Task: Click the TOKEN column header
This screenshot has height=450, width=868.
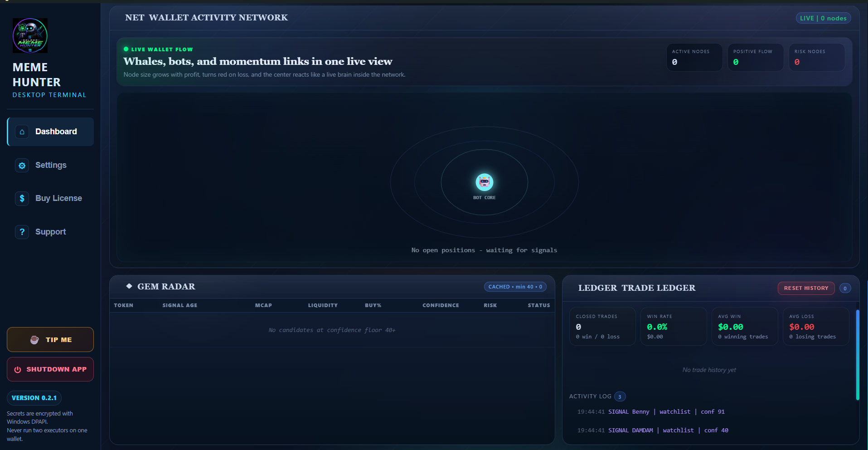Action: [x=123, y=305]
